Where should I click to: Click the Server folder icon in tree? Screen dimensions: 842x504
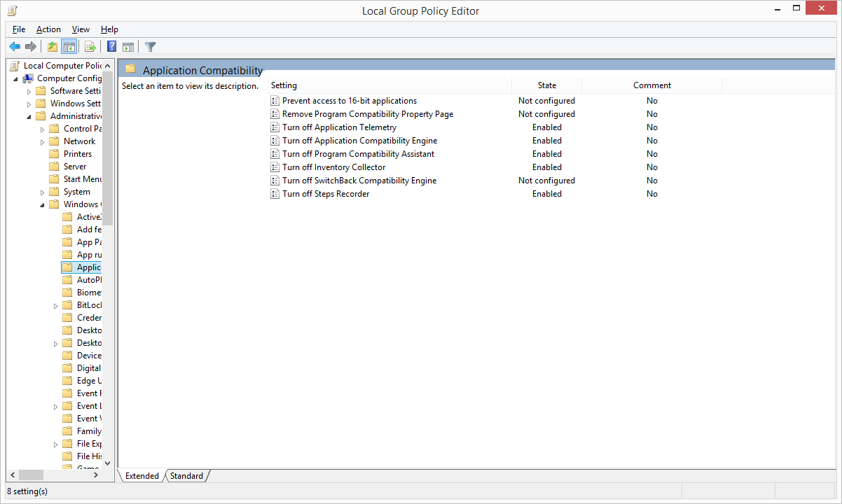54,167
